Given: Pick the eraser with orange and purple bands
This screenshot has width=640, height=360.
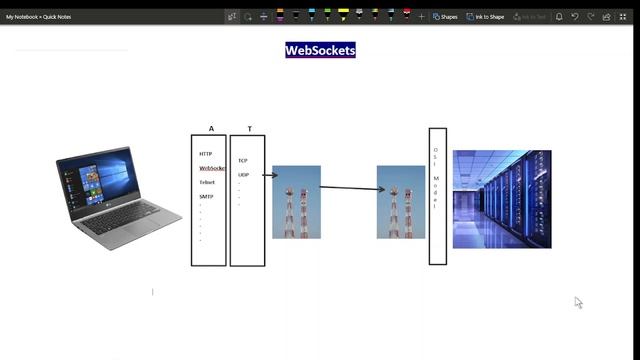Looking at the screenshot, I should coord(280,16).
